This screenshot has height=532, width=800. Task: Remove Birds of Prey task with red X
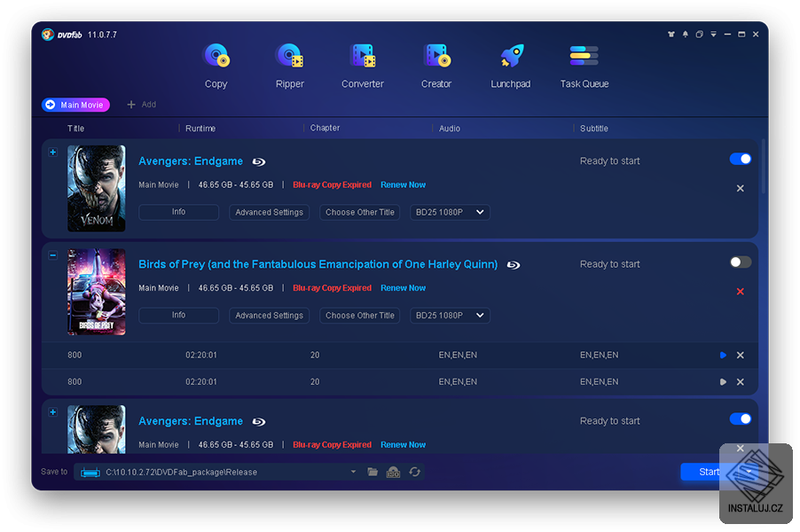pyautogui.click(x=741, y=291)
